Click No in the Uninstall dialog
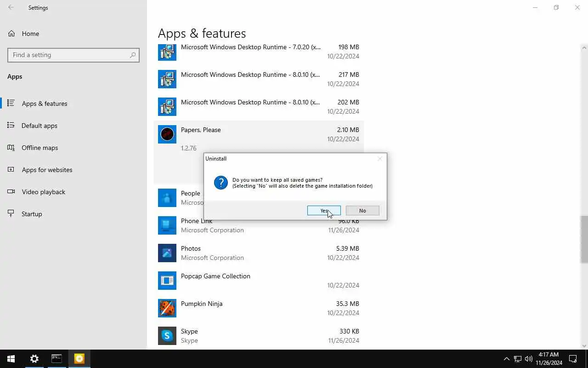The image size is (588, 368). (x=362, y=211)
